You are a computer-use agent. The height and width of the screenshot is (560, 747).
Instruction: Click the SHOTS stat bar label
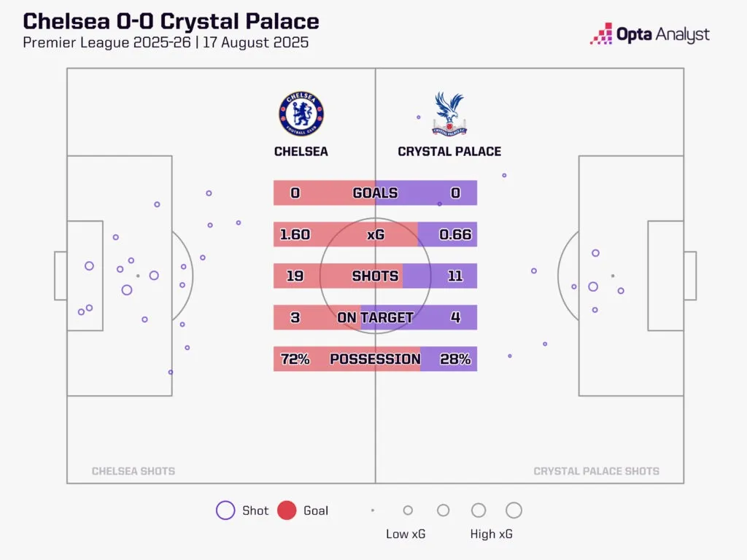click(x=375, y=276)
